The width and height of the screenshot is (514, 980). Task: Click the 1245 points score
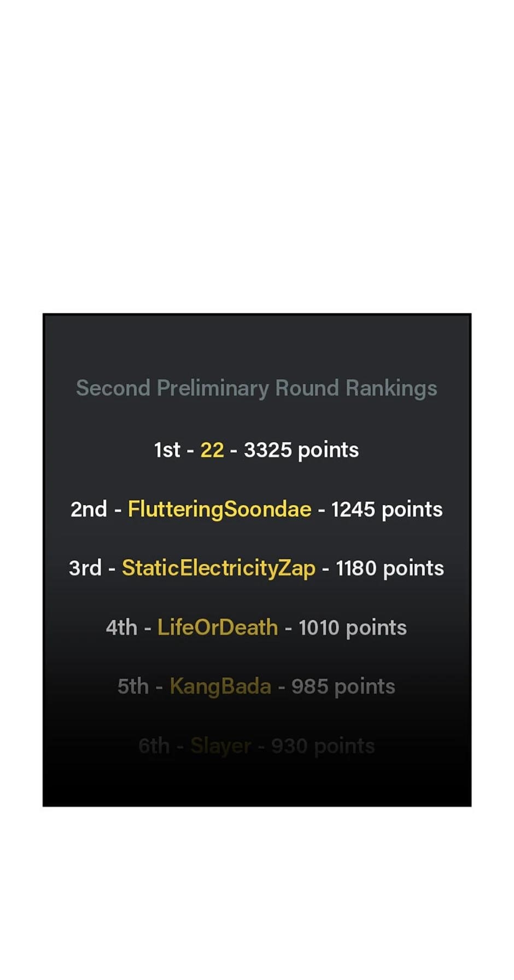click(x=387, y=509)
